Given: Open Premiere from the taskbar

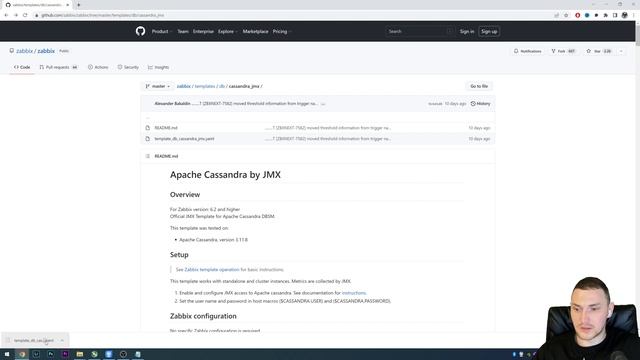Looking at the screenshot, I should pyautogui.click(x=65, y=354).
